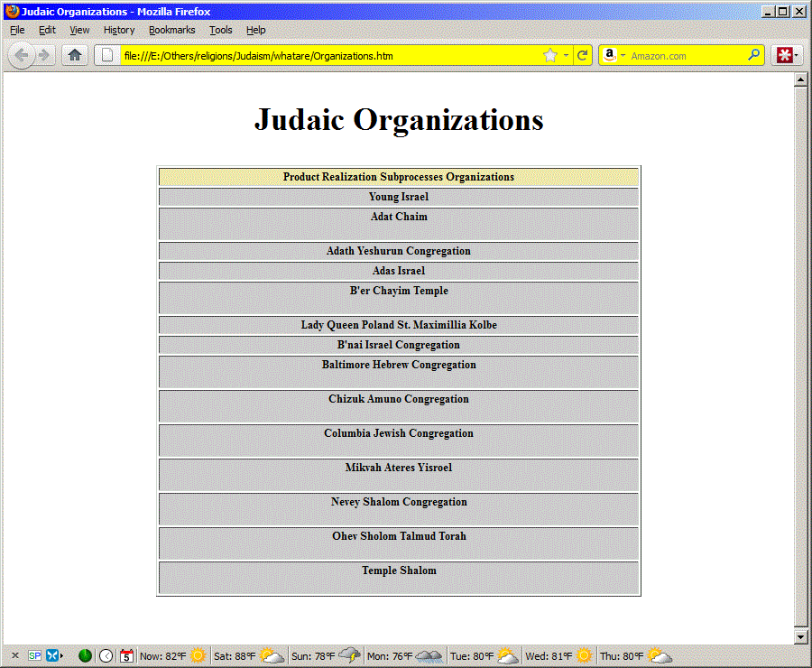The image size is (812, 668).
Task: Click Nevey Shalom Congregation
Action: click(399, 509)
